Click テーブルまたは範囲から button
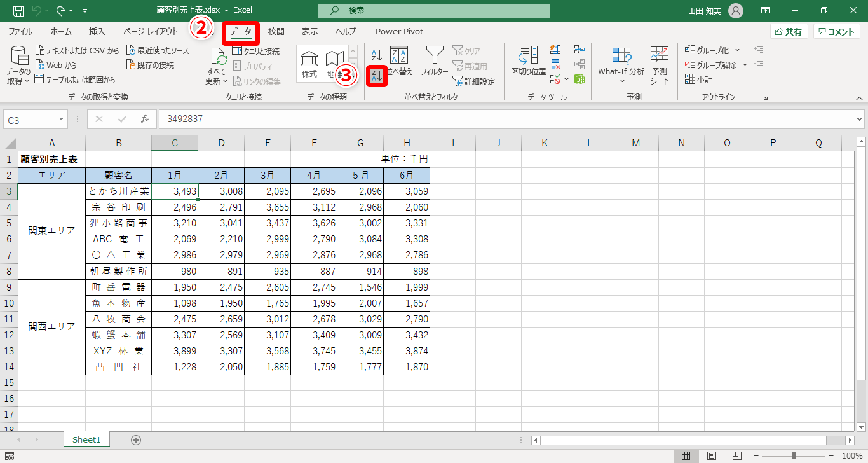 pos(75,79)
